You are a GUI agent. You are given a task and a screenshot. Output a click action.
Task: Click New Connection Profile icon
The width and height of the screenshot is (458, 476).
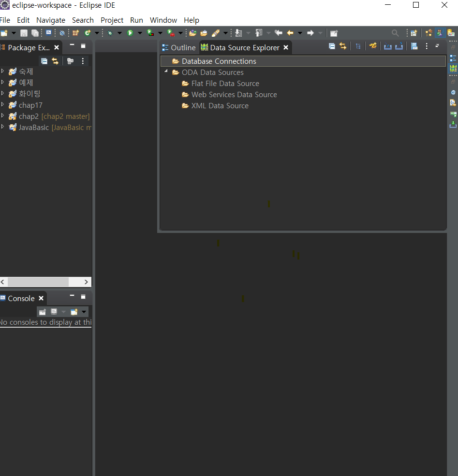(373, 46)
